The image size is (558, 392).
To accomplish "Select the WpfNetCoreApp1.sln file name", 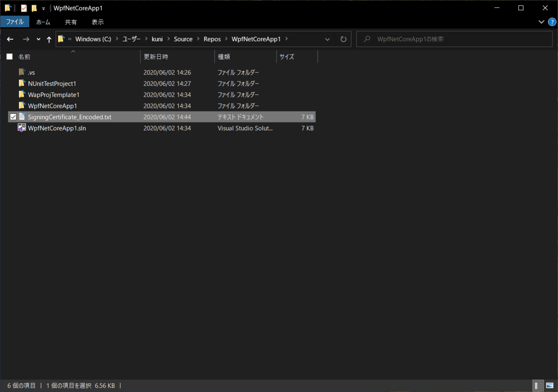I will click(x=57, y=128).
